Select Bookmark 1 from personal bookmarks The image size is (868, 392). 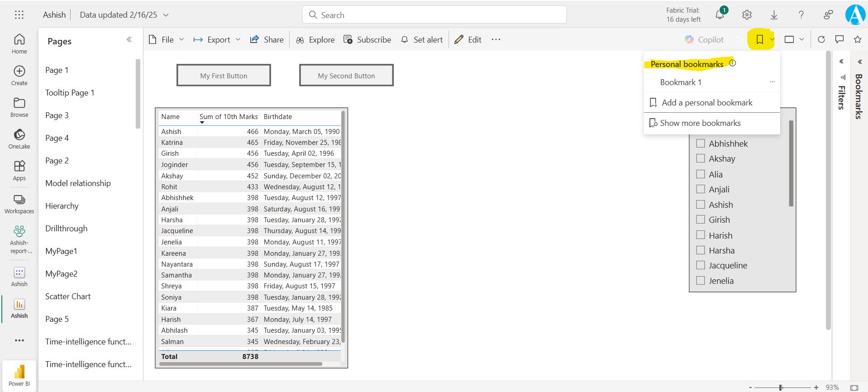(x=681, y=82)
